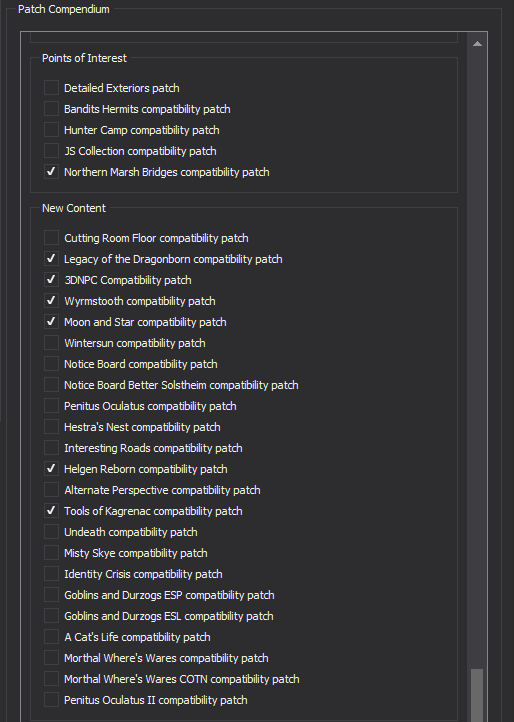Enable Hestra's Nest compatibility patch
This screenshot has height=722, width=514.
pos(51,427)
